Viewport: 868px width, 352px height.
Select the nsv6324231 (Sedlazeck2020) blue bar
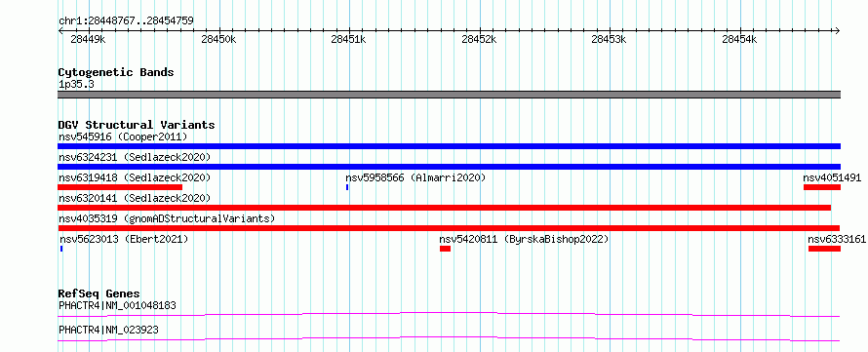coord(449,167)
